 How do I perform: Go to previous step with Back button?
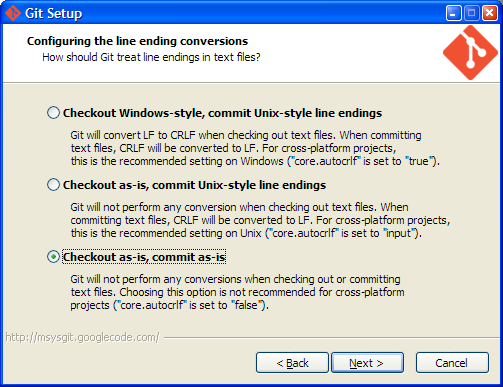[x=292, y=363]
